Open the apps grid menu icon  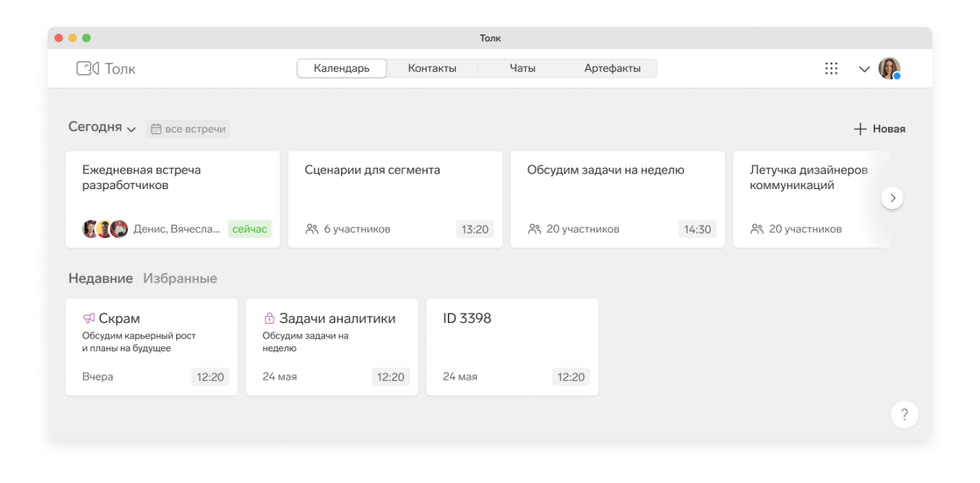click(x=831, y=69)
